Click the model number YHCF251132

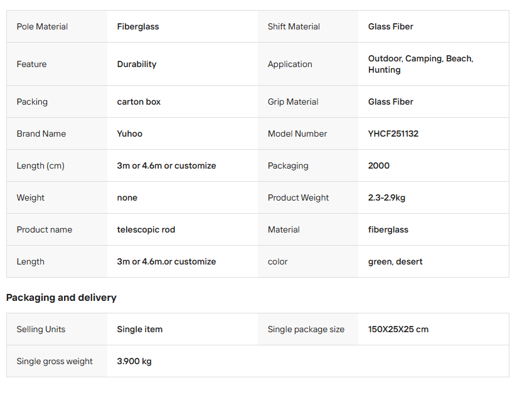click(x=393, y=134)
